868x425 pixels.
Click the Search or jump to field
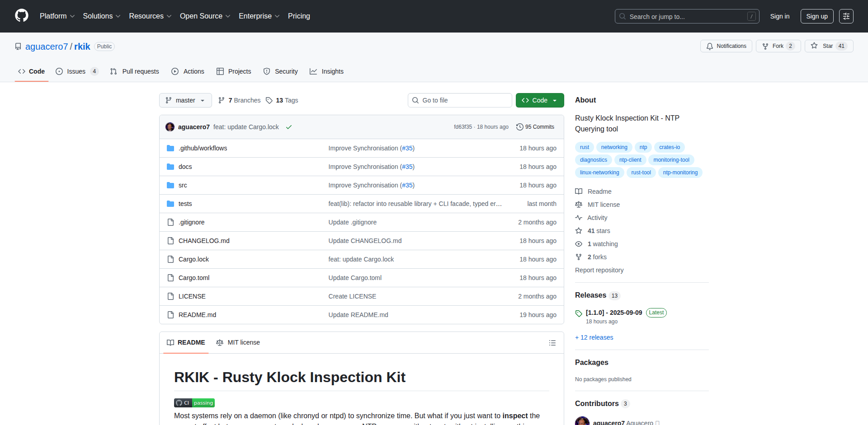pyautogui.click(x=687, y=16)
